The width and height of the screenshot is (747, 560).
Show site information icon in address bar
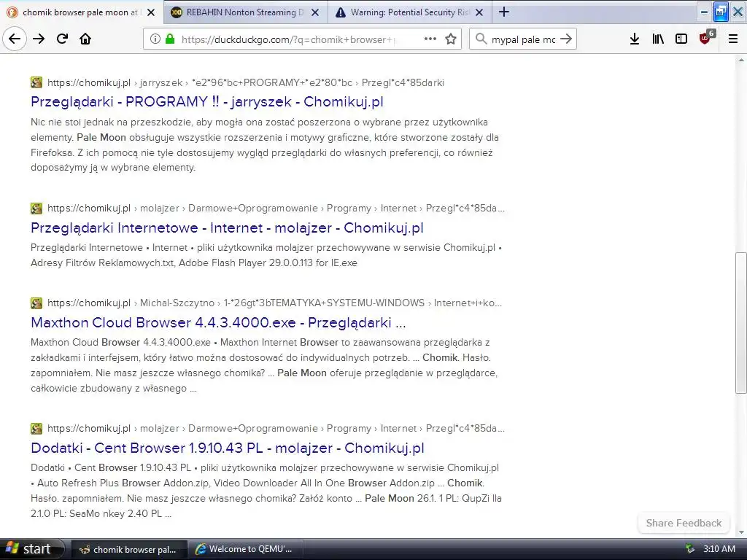pyautogui.click(x=155, y=39)
